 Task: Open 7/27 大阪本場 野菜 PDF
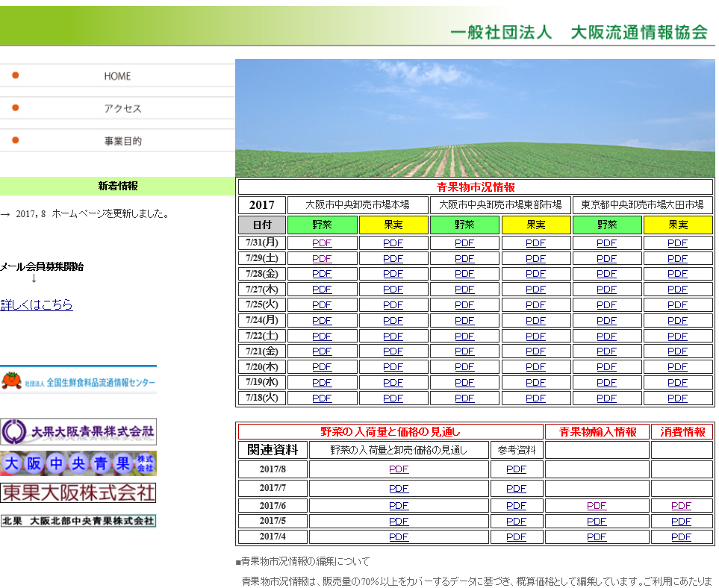click(x=322, y=290)
